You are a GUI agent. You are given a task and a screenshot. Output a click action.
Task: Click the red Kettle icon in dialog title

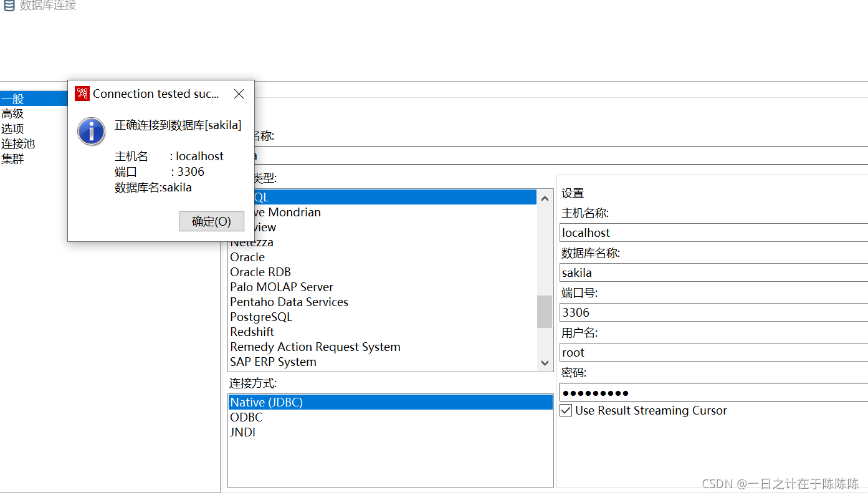(x=82, y=94)
